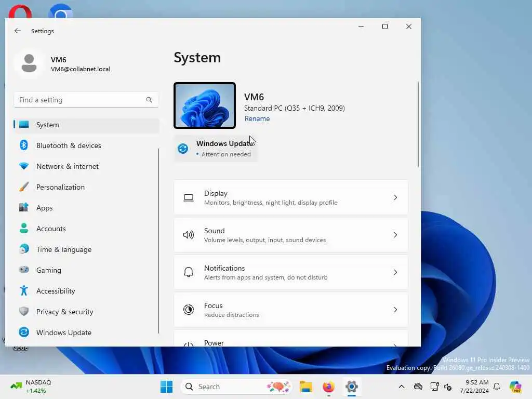Select Gaming in the sidebar

[86, 270]
